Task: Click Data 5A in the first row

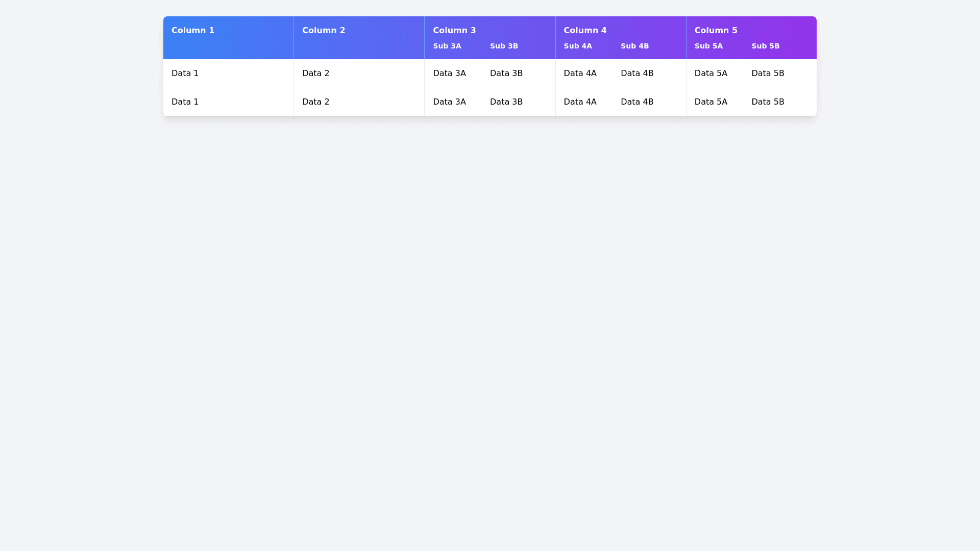Action: [710, 73]
